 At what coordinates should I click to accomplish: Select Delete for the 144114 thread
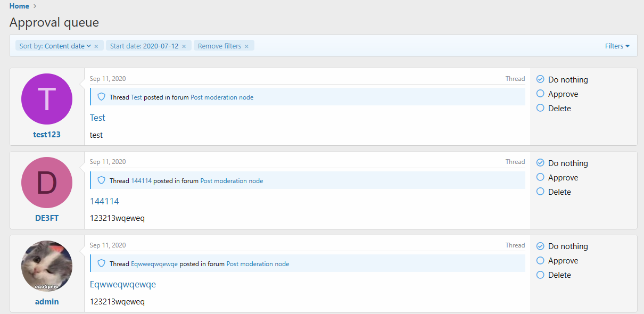[554, 192]
